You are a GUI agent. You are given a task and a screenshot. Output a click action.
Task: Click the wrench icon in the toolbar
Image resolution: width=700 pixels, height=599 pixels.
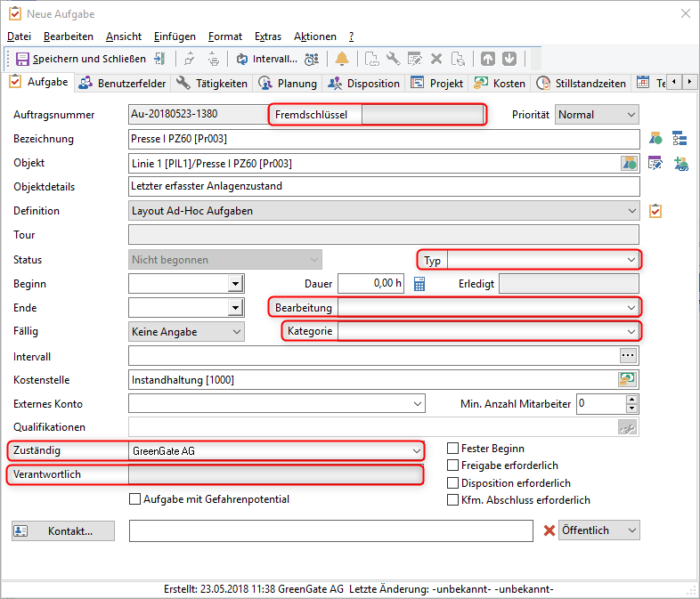point(393,59)
